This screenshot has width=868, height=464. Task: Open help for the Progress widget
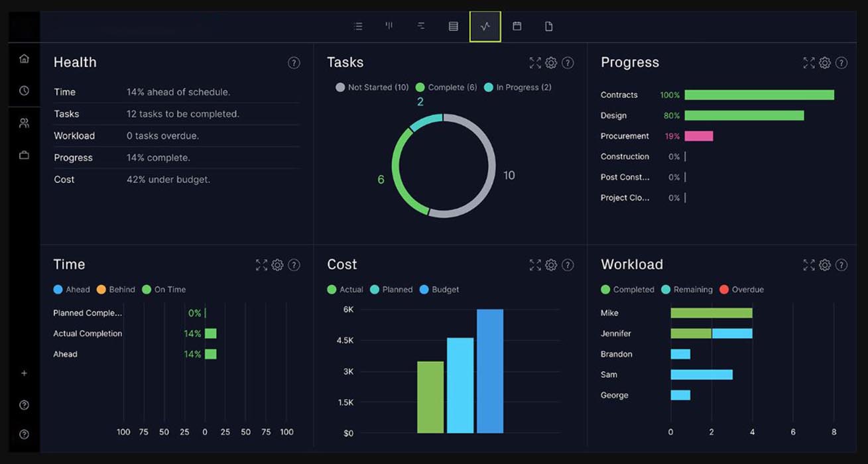[x=841, y=63]
